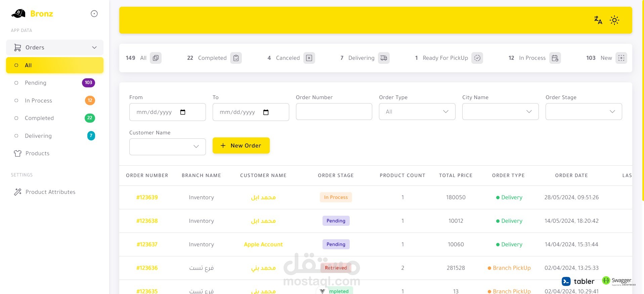The image size is (644, 294).
Task: Toggle the sidebar pin circle icon
Action: point(94,13)
